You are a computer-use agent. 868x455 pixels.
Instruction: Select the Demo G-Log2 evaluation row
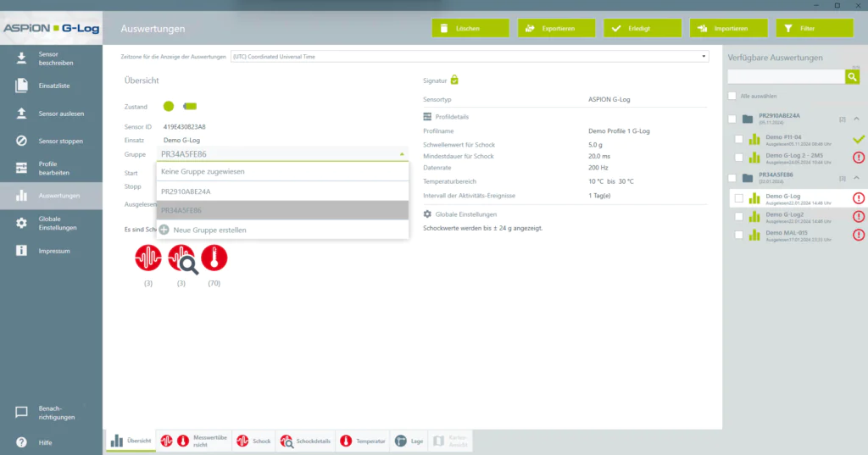coord(798,216)
